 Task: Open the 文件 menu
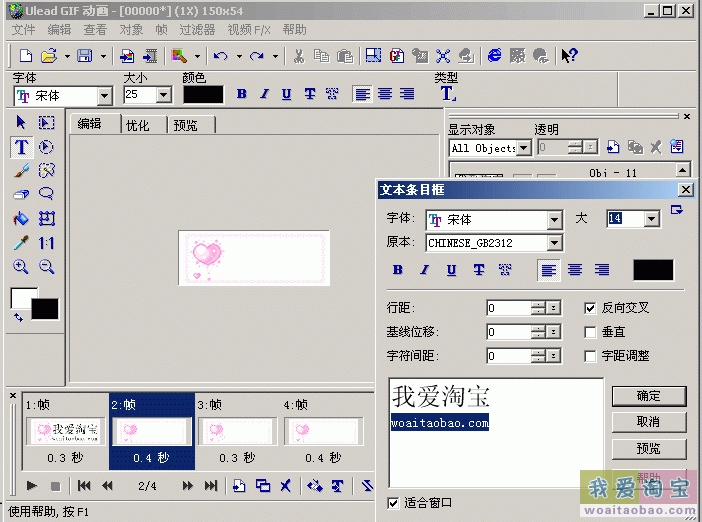tap(23, 30)
